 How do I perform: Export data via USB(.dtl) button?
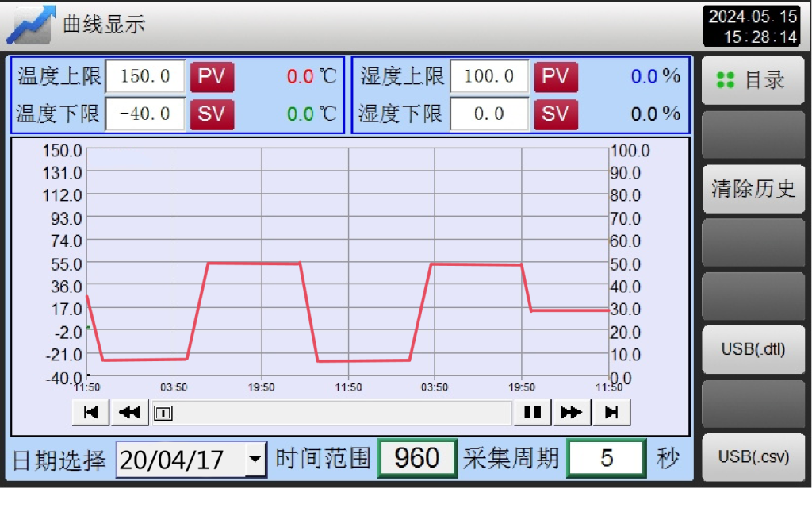tap(753, 348)
